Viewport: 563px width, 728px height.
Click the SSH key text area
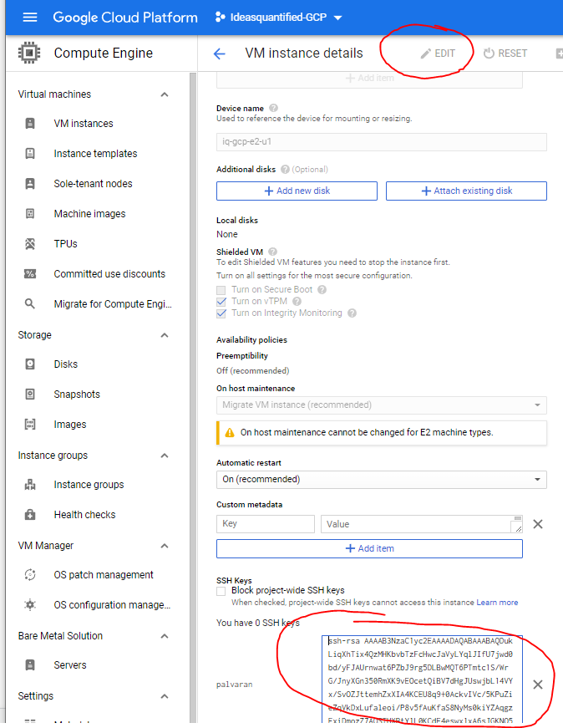click(422, 679)
